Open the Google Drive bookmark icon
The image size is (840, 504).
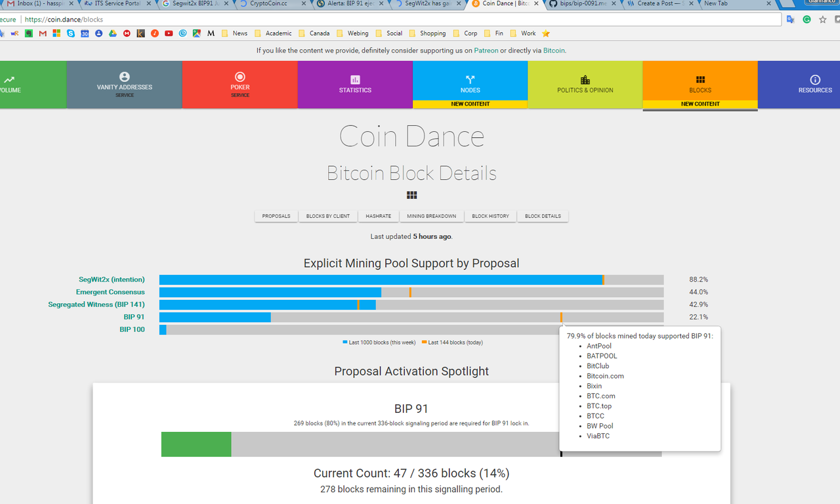click(113, 33)
